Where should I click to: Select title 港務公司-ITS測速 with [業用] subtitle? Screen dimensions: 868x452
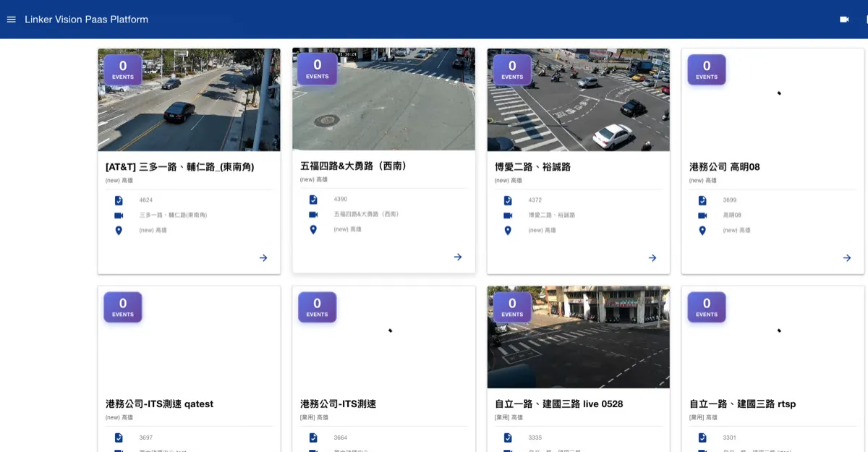339,404
